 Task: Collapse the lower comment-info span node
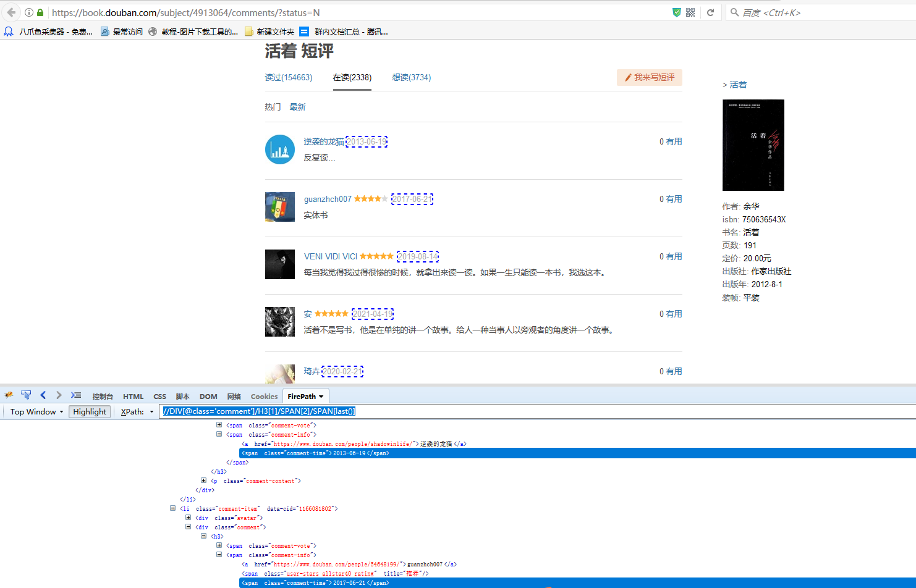[x=219, y=555]
